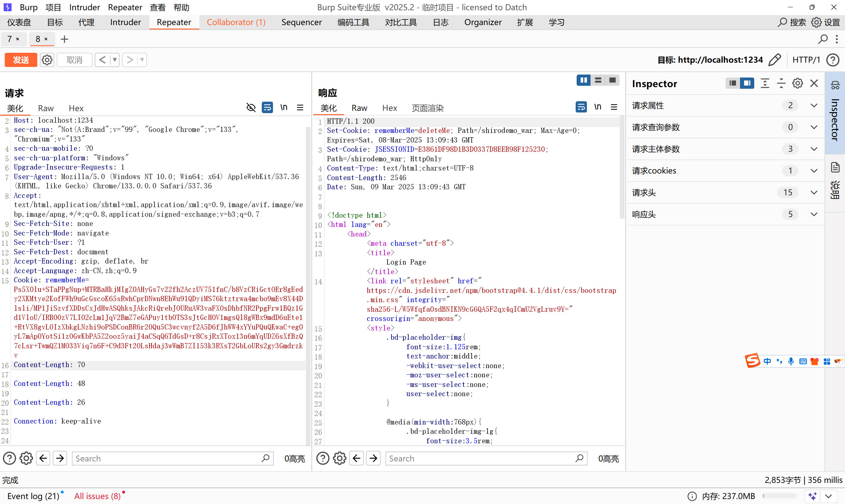Switch response view to 页面渲染 tab
The width and height of the screenshot is (845, 504).
(x=427, y=108)
